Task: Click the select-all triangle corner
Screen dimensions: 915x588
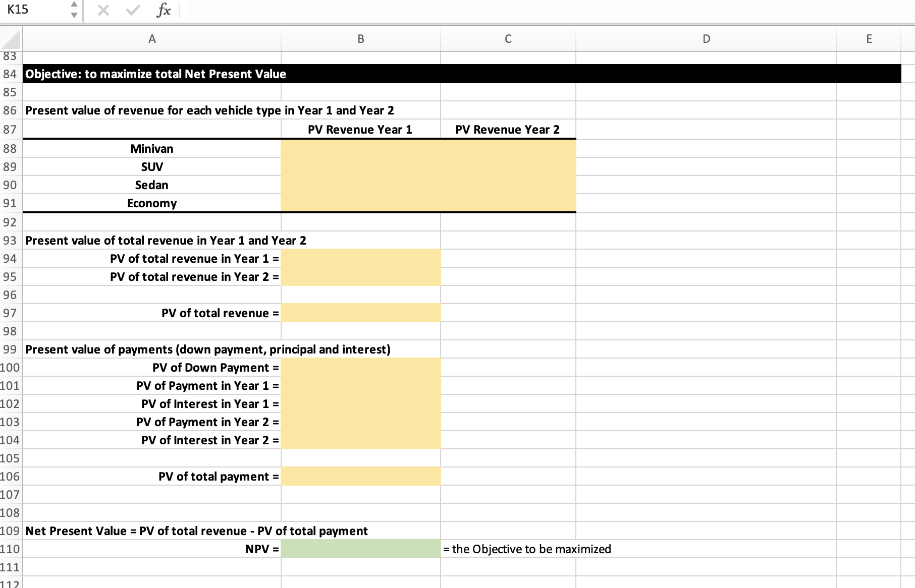Action: (11, 39)
